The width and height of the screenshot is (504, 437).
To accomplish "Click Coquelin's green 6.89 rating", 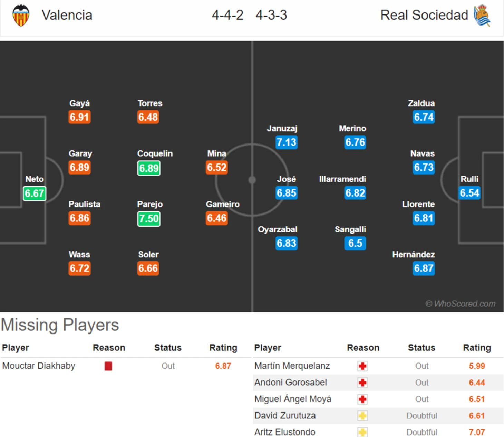I will coord(149,168).
